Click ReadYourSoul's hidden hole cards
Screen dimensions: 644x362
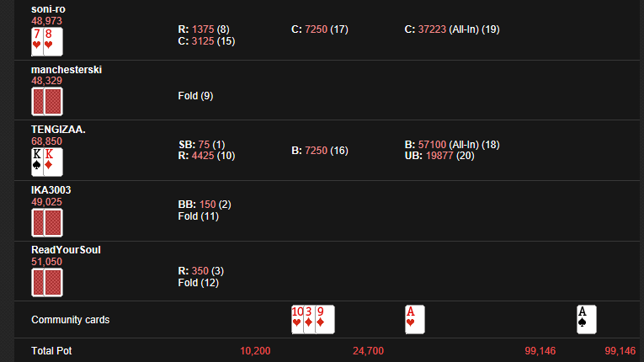[x=47, y=283]
